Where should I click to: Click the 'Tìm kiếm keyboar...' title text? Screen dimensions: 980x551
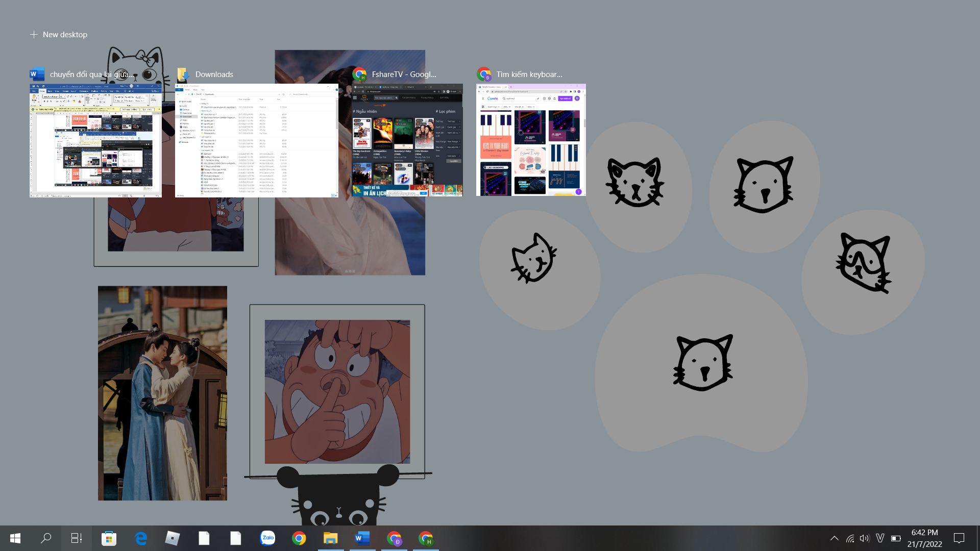(x=529, y=74)
